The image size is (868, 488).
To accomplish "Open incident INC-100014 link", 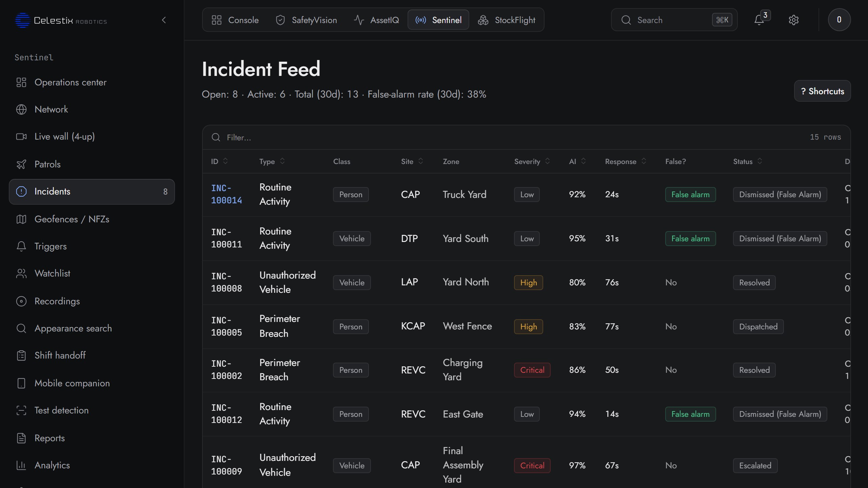I will pyautogui.click(x=226, y=194).
